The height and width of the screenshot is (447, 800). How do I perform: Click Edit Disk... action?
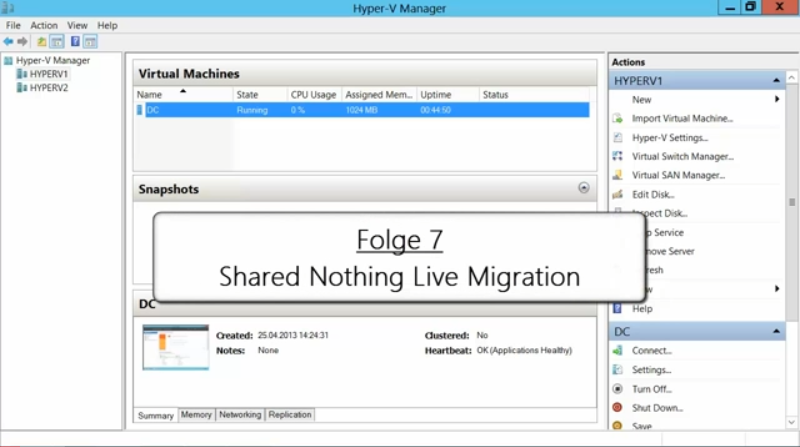click(x=653, y=194)
